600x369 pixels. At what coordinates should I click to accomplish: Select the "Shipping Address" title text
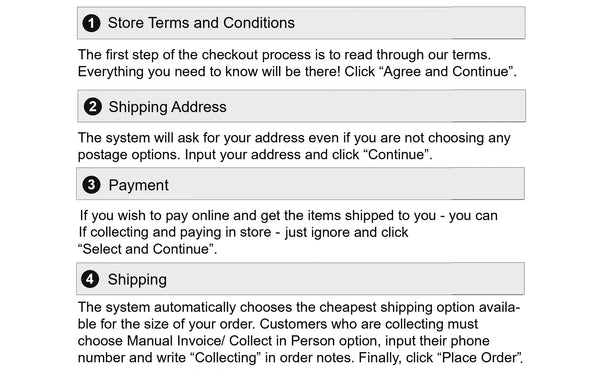pyautogui.click(x=168, y=107)
